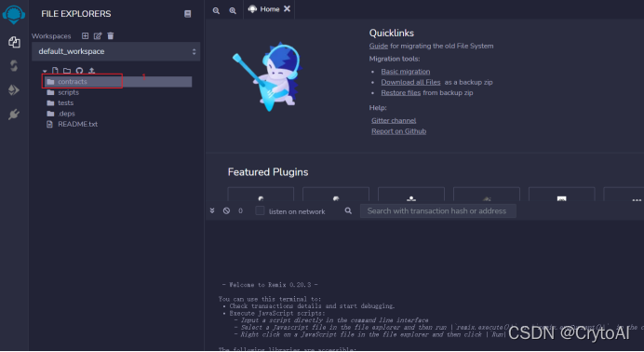Click the Workspaces label

click(51, 36)
